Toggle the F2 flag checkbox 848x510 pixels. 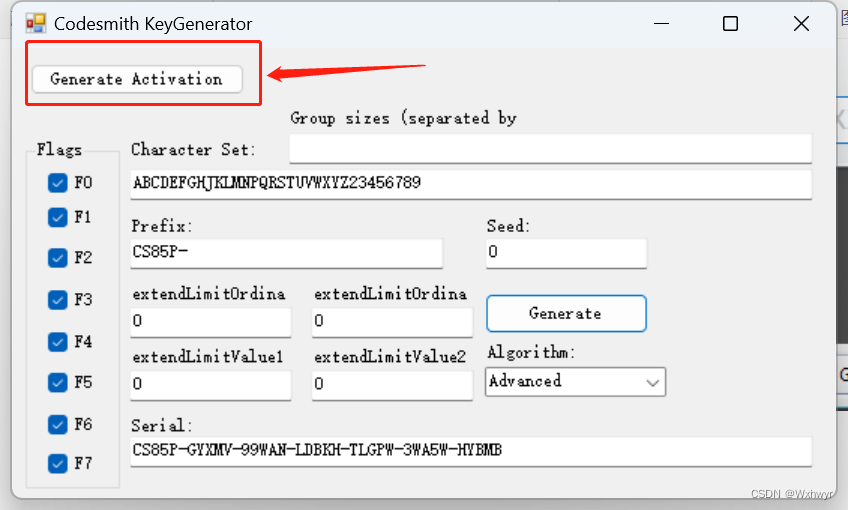(x=57, y=258)
